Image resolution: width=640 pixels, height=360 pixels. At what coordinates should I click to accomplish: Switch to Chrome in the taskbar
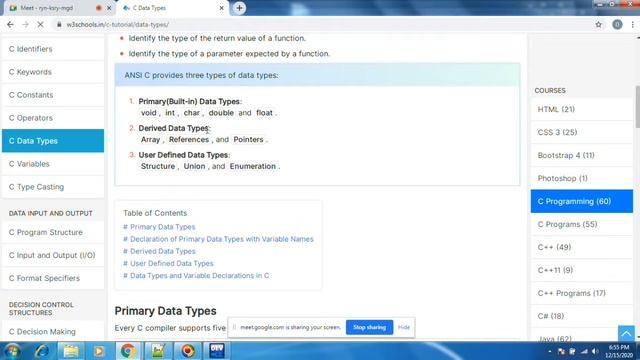click(x=128, y=351)
